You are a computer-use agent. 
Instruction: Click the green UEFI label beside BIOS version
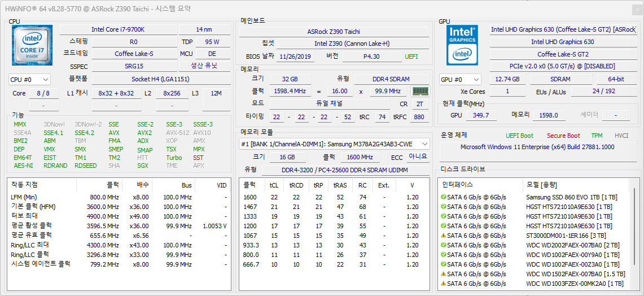coord(411,56)
